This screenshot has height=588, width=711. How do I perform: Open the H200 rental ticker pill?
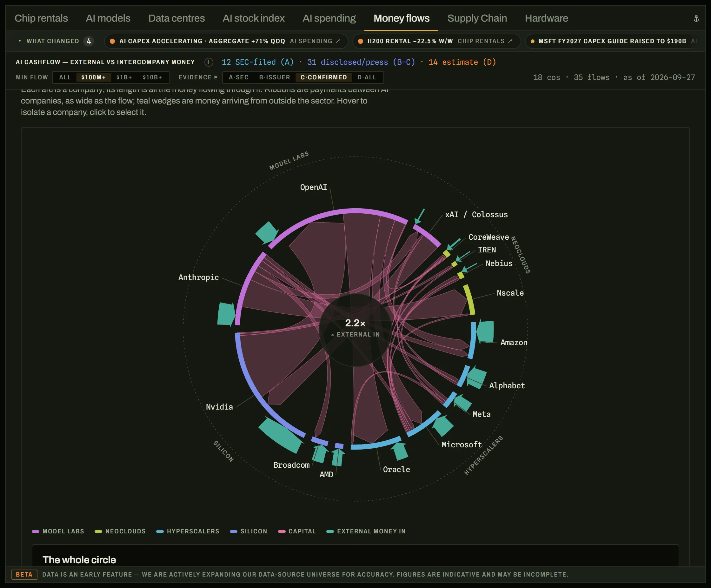coord(436,41)
